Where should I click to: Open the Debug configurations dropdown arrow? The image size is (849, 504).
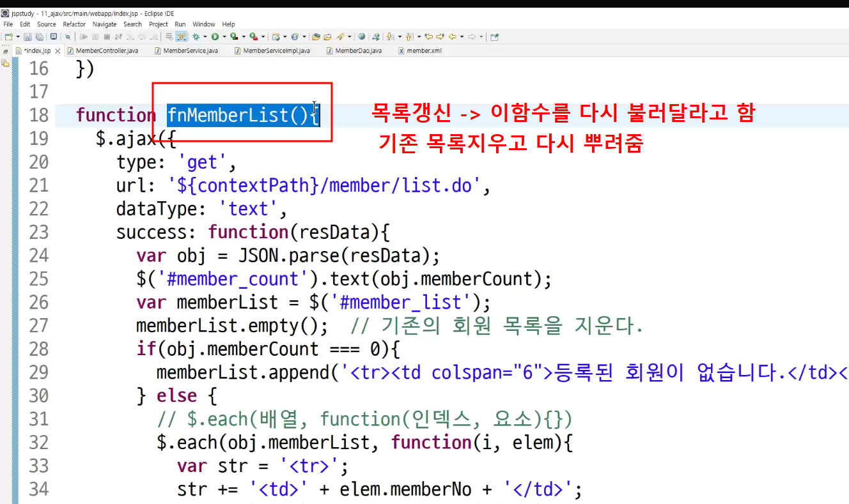[x=205, y=37]
